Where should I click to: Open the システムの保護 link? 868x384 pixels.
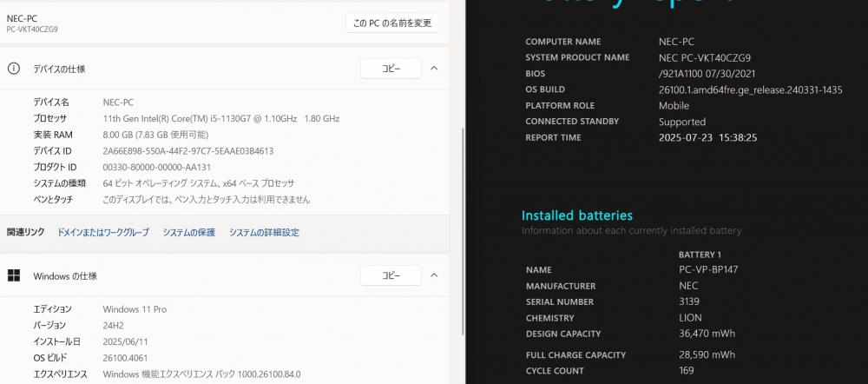188,233
